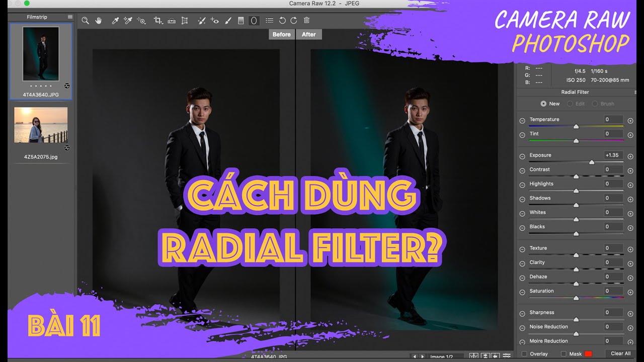Click the Before view label

pyautogui.click(x=282, y=34)
